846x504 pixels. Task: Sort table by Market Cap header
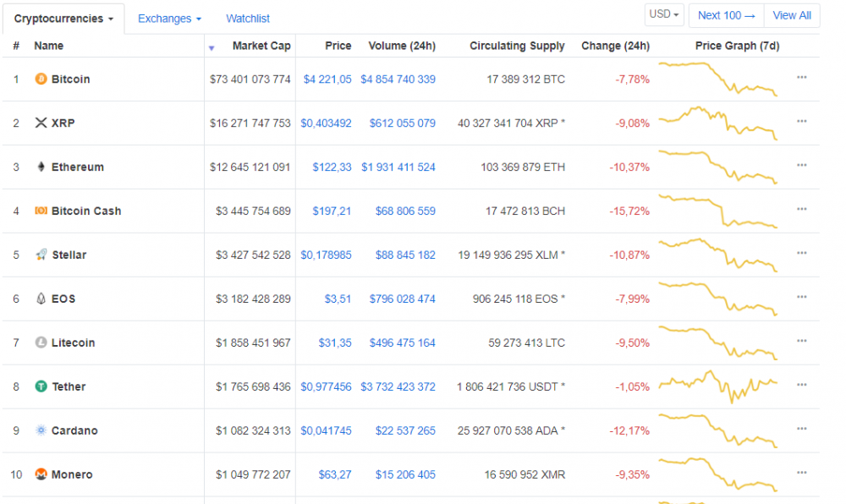(261, 46)
